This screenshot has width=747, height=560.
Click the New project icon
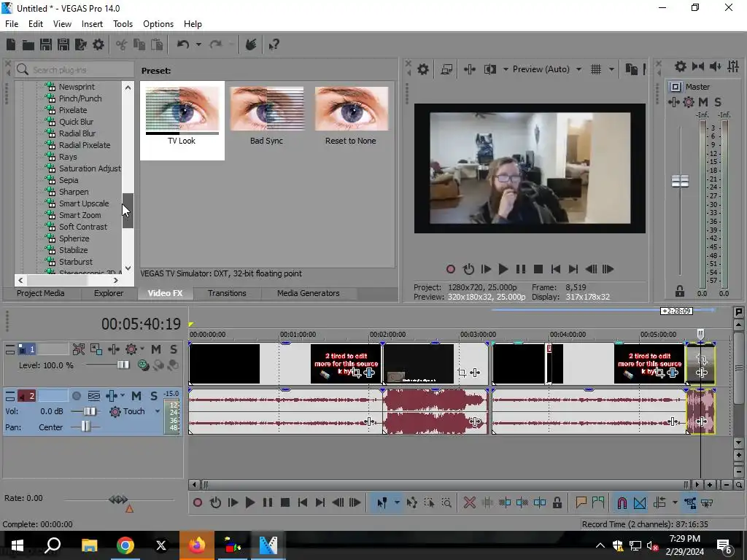(11, 44)
